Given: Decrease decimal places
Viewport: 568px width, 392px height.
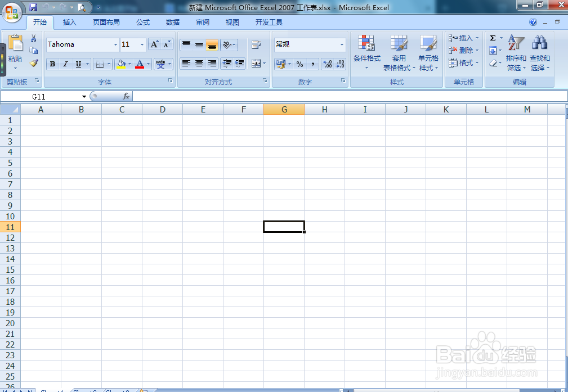Looking at the screenshot, I should tap(340, 64).
